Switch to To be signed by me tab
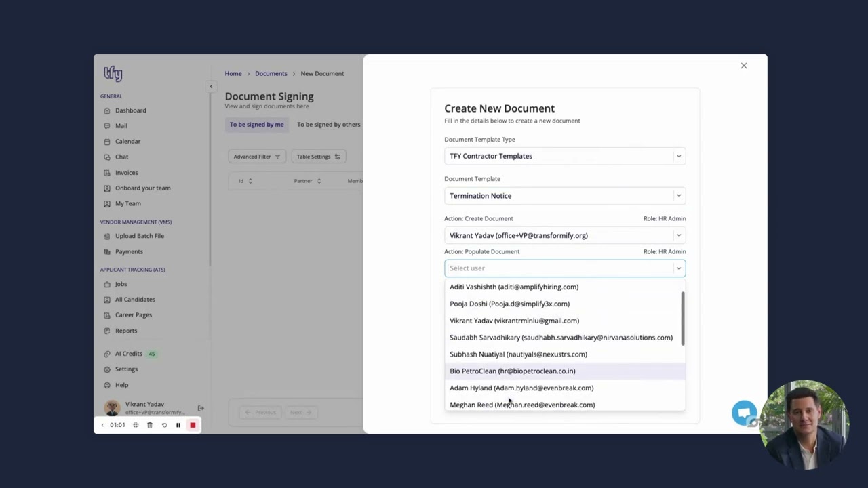868x488 pixels. pos(256,125)
